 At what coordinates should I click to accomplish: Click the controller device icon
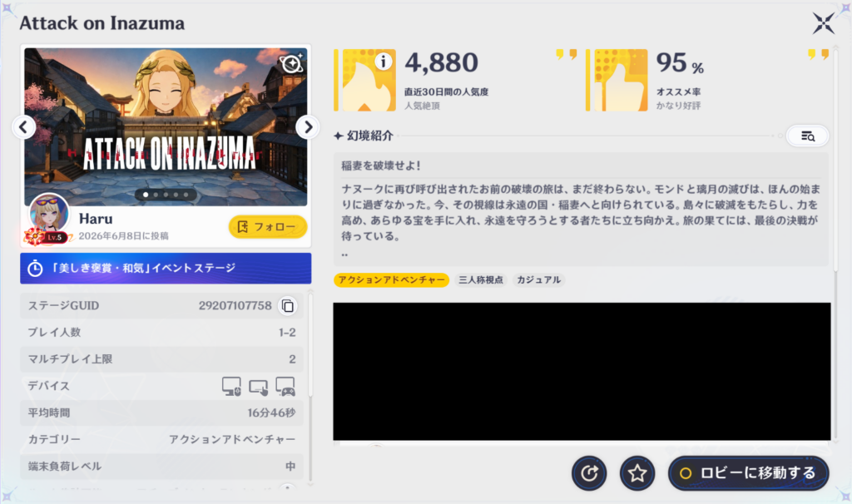coord(285,386)
